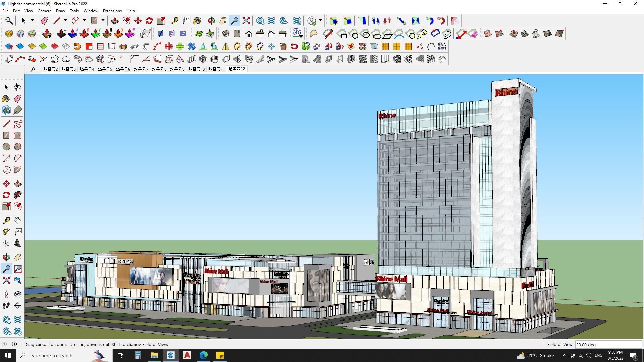Expand the Line tool dropdown arrow

click(65, 20)
